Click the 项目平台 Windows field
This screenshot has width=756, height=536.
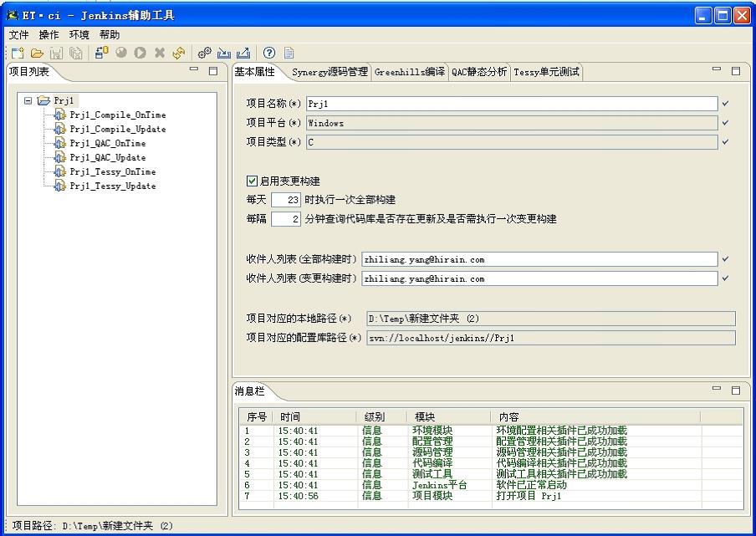point(512,123)
